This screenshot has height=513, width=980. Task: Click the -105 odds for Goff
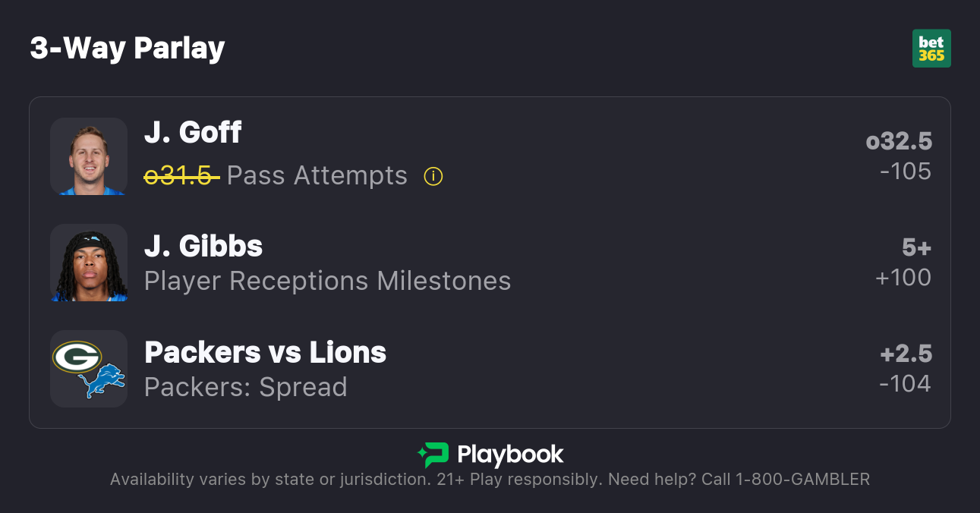[905, 172]
